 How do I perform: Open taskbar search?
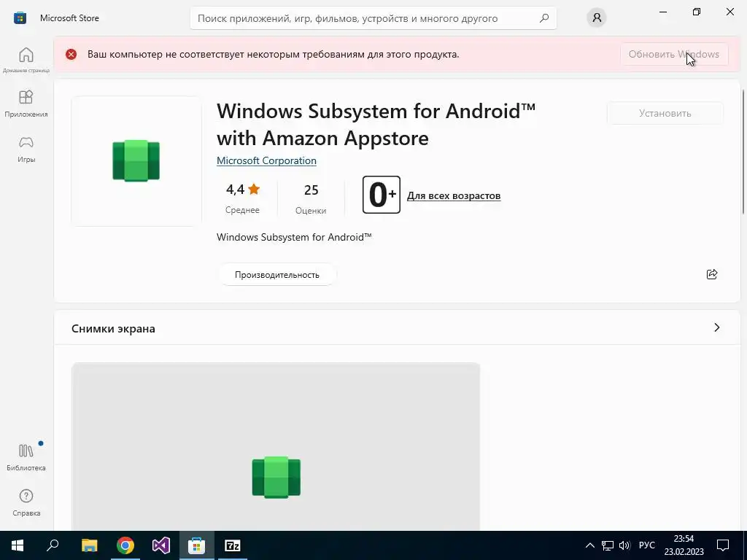[53, 545]
